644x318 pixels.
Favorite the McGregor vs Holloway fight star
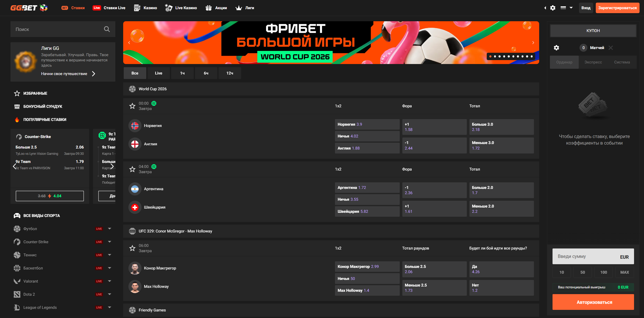(132, 248)
